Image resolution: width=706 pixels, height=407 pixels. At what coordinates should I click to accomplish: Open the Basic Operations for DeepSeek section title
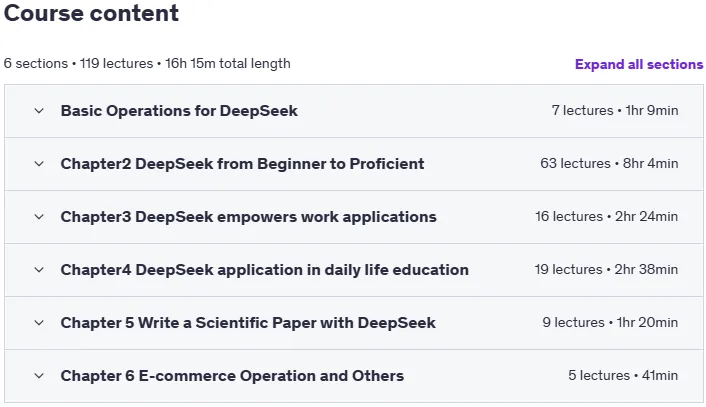(x=179, y=111)
